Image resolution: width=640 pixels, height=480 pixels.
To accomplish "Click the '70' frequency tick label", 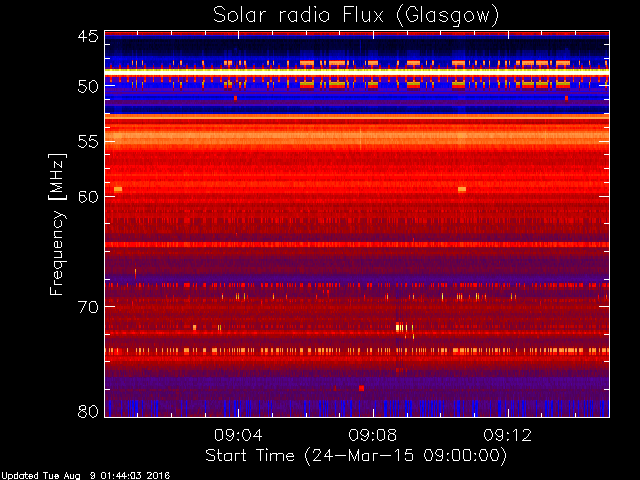I will click(88, 307).
